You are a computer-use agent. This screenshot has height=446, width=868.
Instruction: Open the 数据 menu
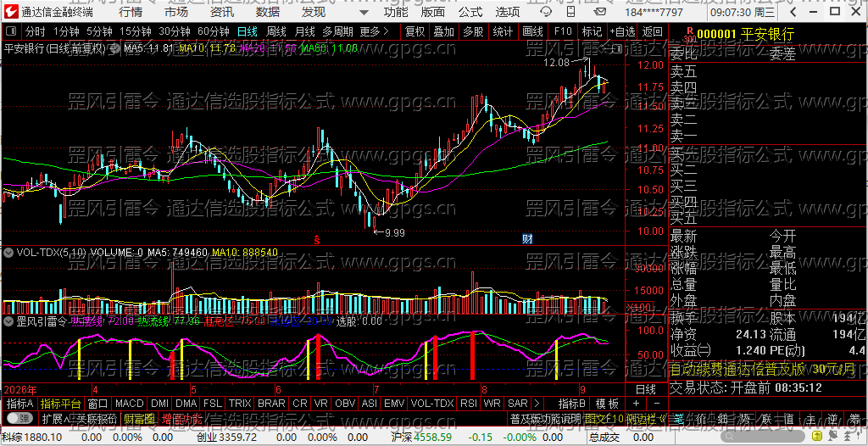pyautogui.click(x=268, y=12)
